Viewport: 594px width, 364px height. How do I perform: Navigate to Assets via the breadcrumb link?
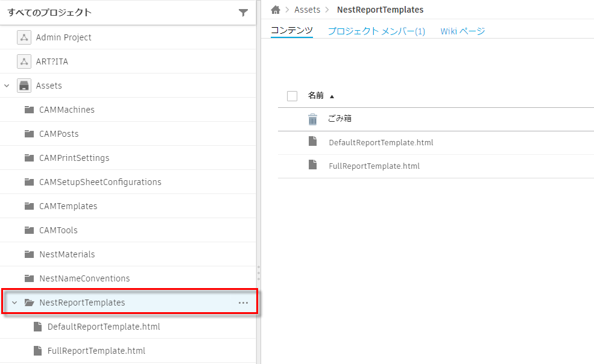[x=308, y=10]
